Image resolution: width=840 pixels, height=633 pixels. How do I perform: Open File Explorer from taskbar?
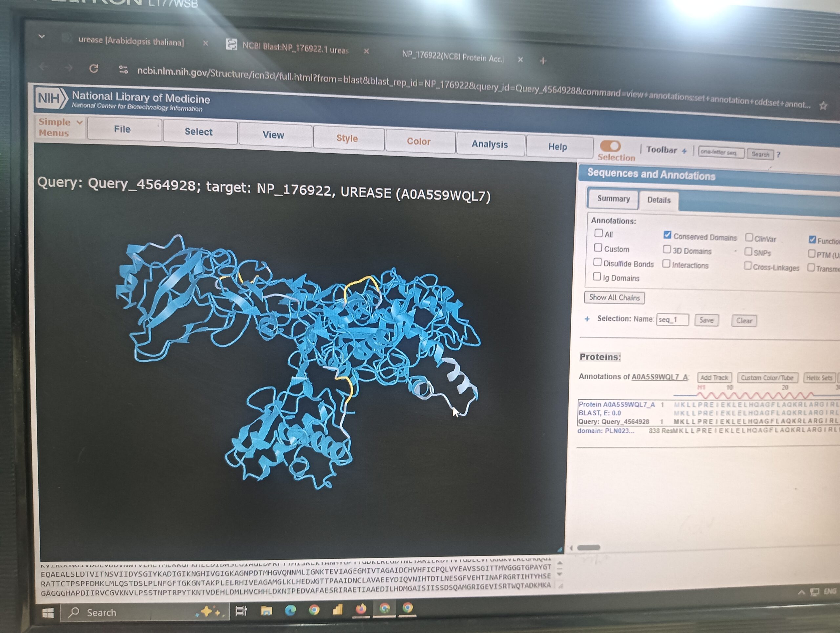[x=266, y=611]
